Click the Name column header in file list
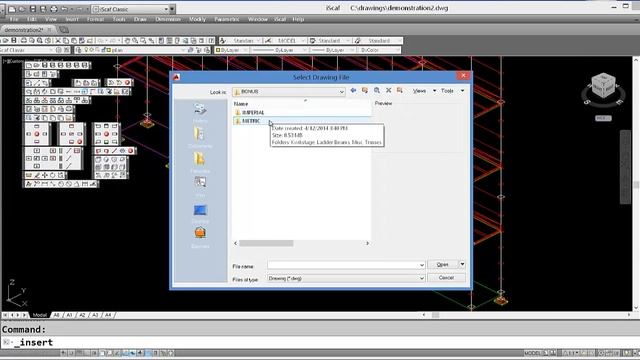Viewport: 640px width, 360px height. click(241, 104)
